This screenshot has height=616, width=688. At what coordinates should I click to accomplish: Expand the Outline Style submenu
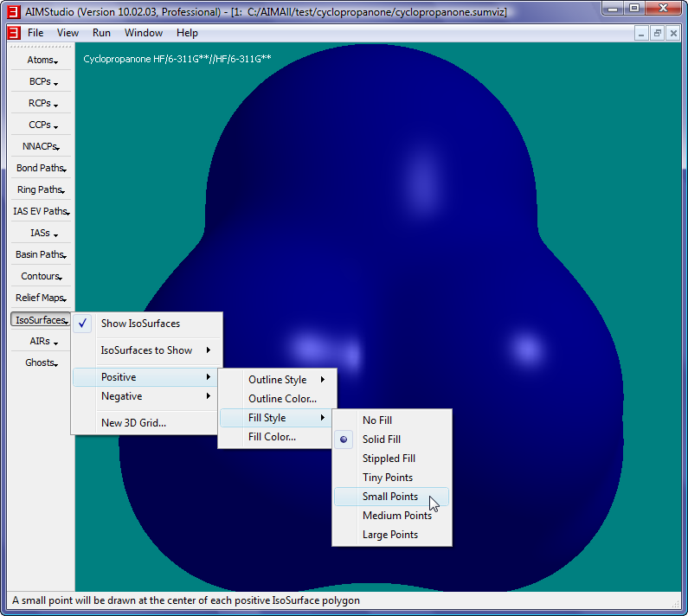277,380
